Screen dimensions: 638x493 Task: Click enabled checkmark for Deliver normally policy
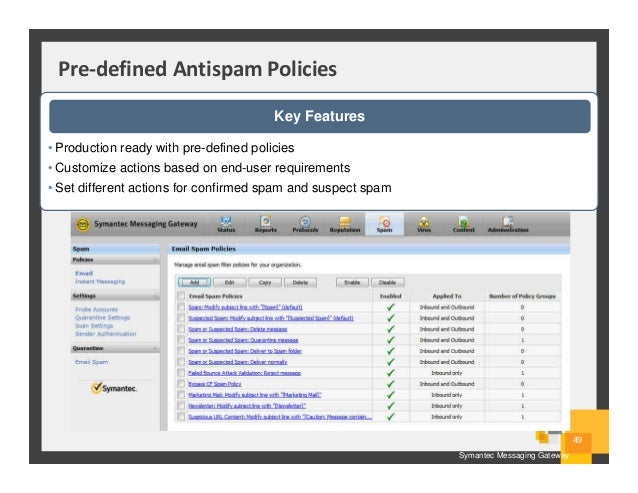pyautogui.click(x=391, y=362)
